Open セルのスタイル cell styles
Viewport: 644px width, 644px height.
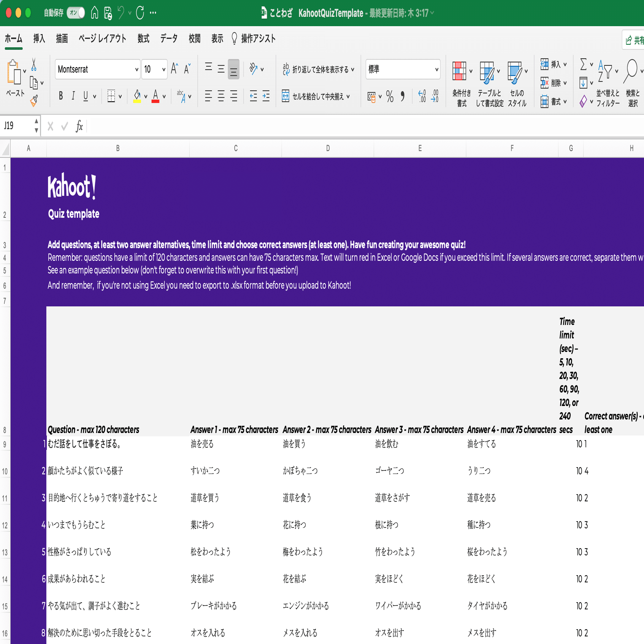point(517,84)
